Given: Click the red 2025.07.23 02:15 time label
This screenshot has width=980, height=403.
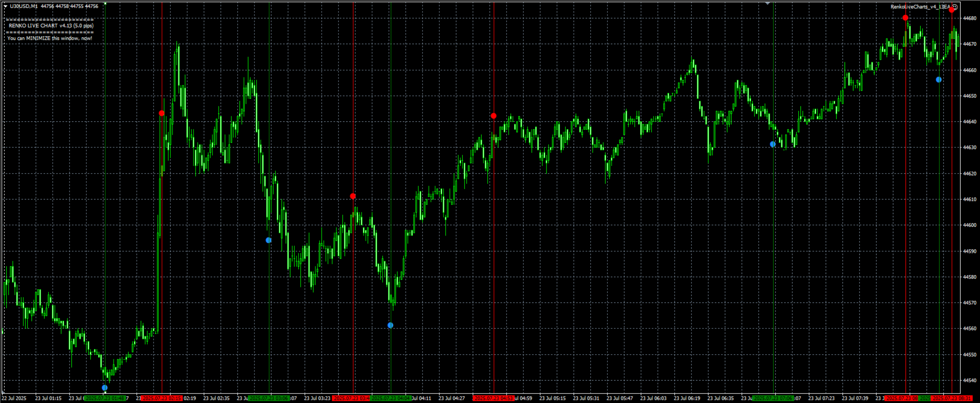Looking at the screenshot, I should pyautogui.click(x=162, y=399).
